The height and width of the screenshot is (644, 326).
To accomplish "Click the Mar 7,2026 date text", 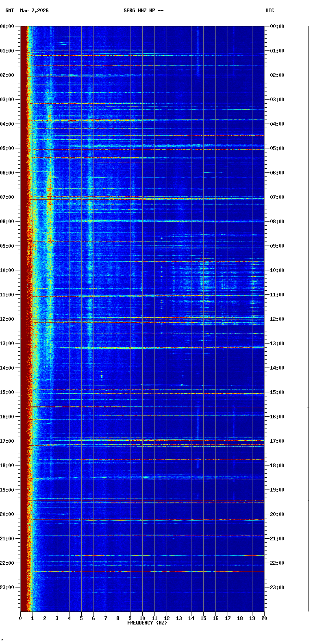I will pyautogui.click(x=34, y=11).
